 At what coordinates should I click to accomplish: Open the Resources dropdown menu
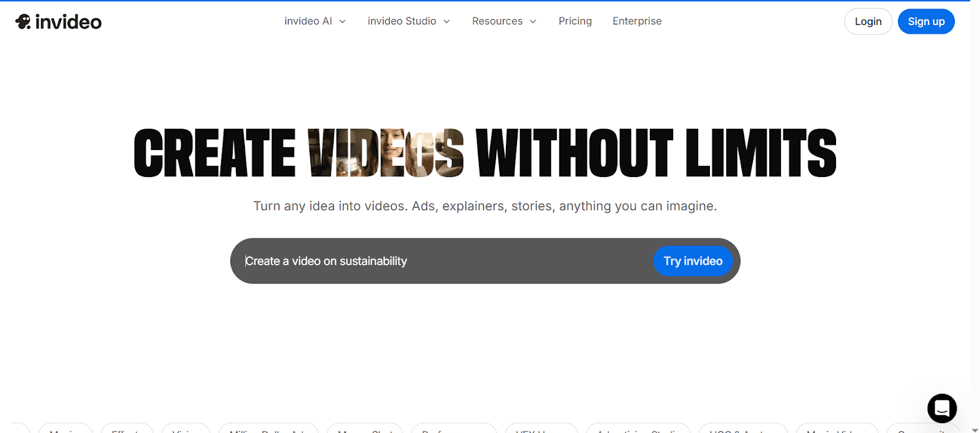504,21
